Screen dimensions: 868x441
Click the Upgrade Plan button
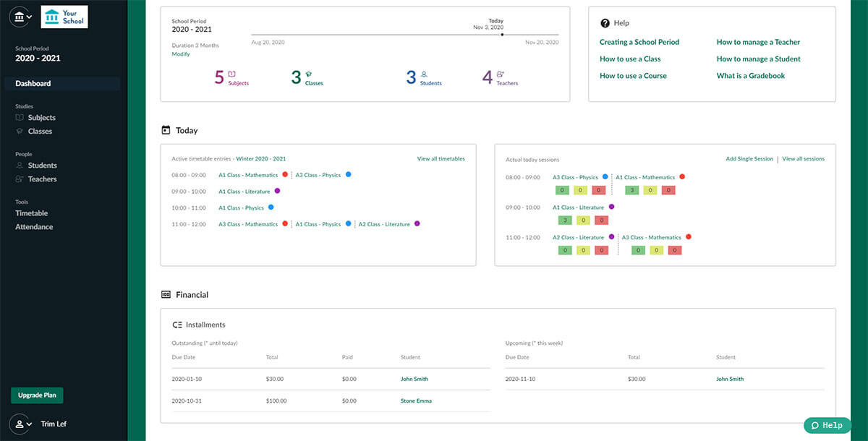pyautogui.click(x=36, y=395)
